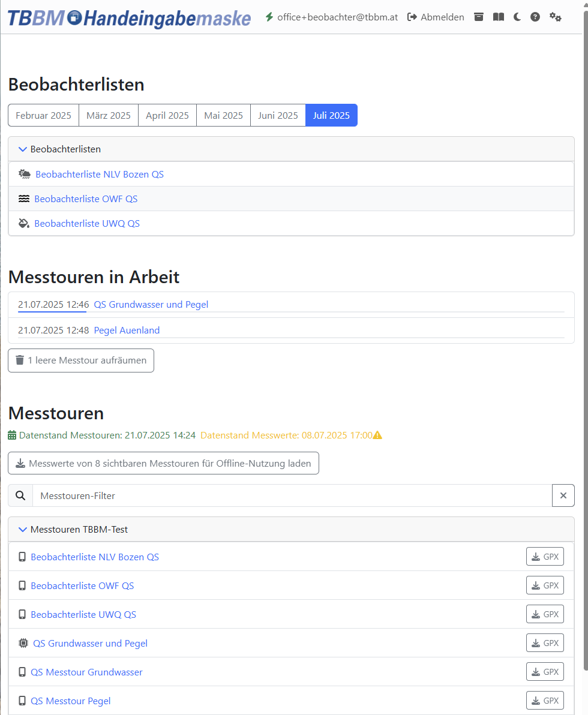Click the rain cloud icon beside NLV Bozen
588x715 pixels.
pos(25,174)
